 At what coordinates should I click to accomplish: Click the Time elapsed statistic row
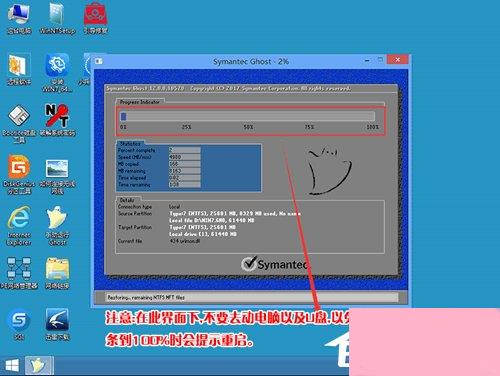click(x=159, y=178)
